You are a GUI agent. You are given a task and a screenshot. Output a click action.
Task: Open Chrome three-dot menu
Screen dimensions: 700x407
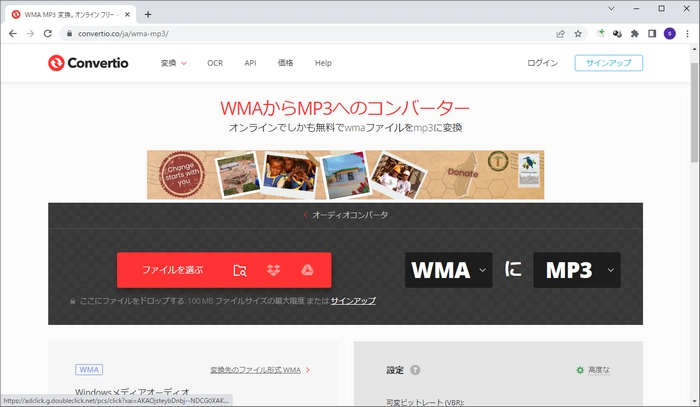point(687,33)
